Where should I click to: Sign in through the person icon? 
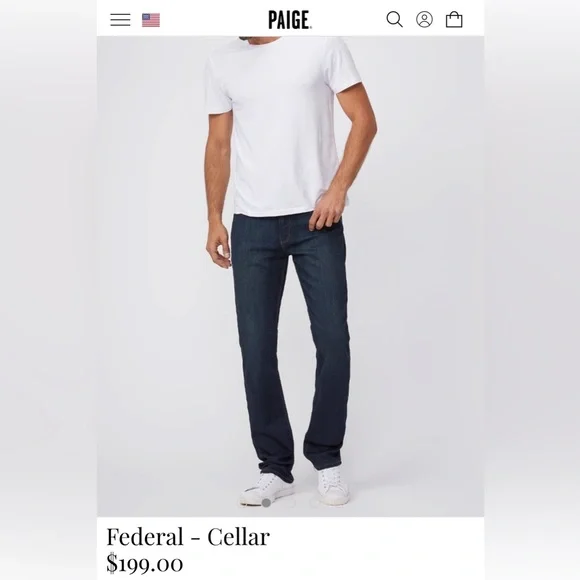[424, 20]
